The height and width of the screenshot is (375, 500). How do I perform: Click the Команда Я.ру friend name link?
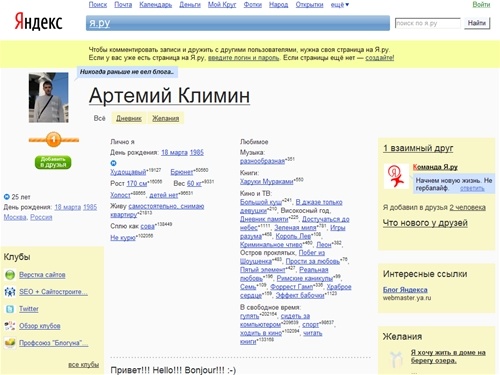point(435,167)
